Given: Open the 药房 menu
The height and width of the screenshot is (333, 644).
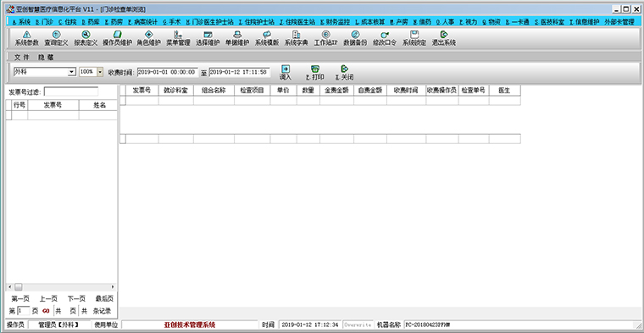Looking at the screenshot, I should click(x=114, y=22).
